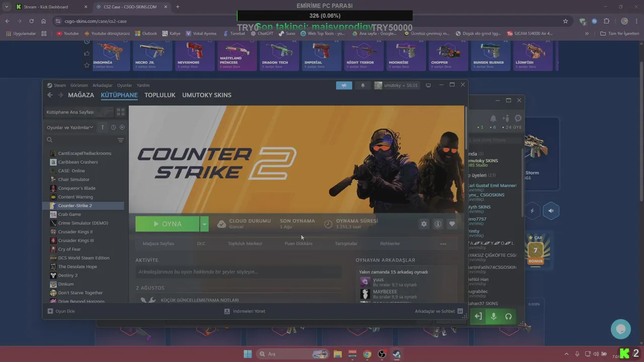This screenshot has width=644, height=362.
Task: Toggle Steam library collections grid view icon
Action: pos(121,112)
